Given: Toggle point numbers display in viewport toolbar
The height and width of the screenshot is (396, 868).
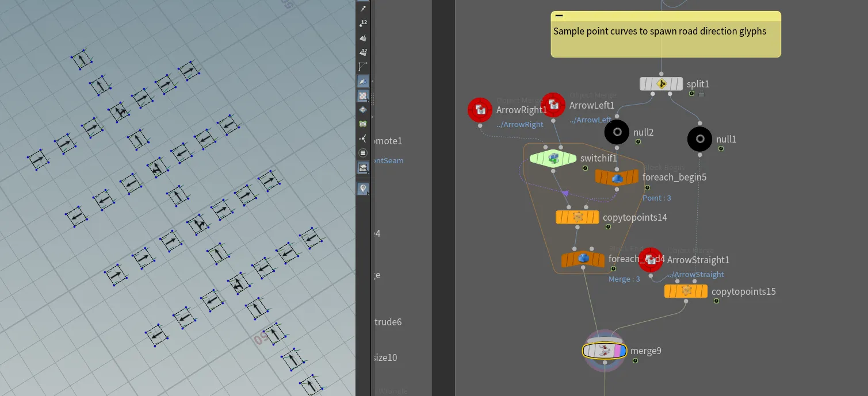Looking at the screenshot, I should tap(363, 23).
